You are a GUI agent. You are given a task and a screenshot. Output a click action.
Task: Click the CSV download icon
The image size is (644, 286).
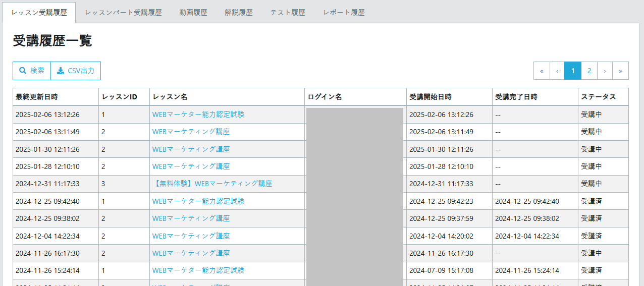pyautogui.click(x=61, y=71)
